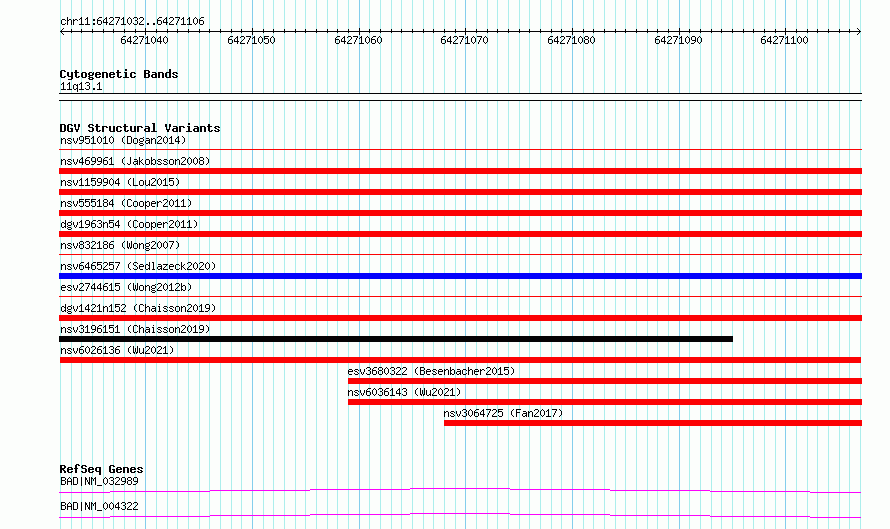Screen dimensions: 890x529
Task: Select the 11q13.1 cytogenetic band label
Action: pos(81,86)
